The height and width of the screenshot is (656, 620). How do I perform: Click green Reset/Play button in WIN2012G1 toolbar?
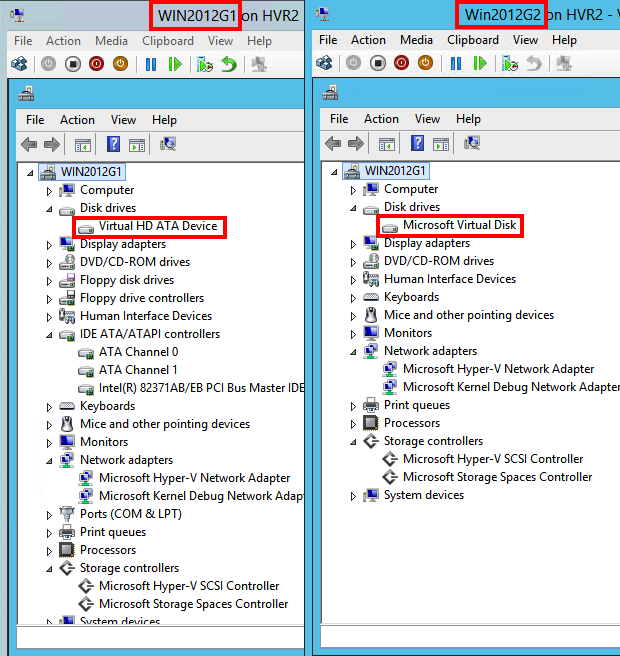[175, 64]
